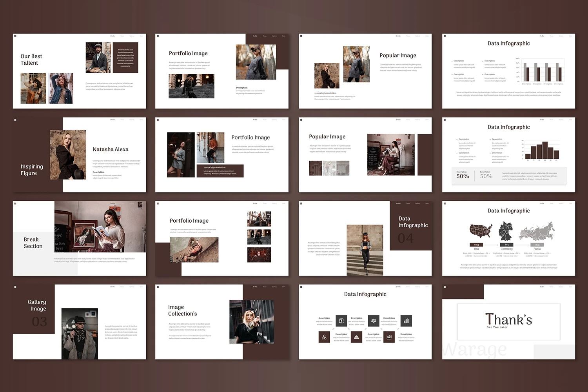Select the Thank's closing slide
Image resolution: width=588 pixels, height=392 pixels.
[x=508, y=321]
